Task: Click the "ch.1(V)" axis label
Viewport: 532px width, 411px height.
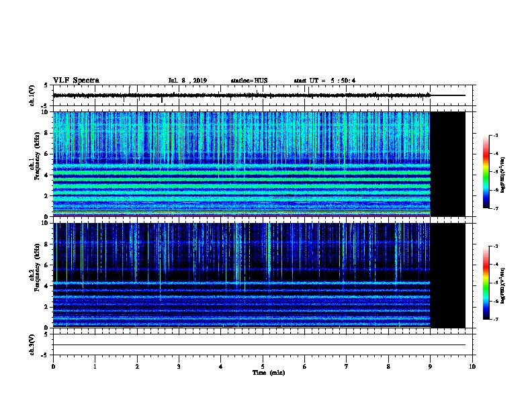Action: pyautogui.click(x=32, y=95)
